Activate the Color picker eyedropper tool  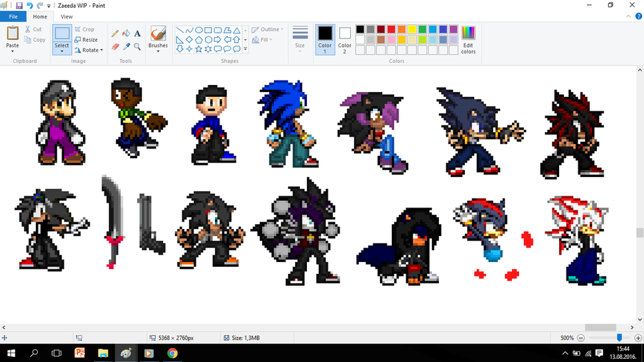[126, 47]
